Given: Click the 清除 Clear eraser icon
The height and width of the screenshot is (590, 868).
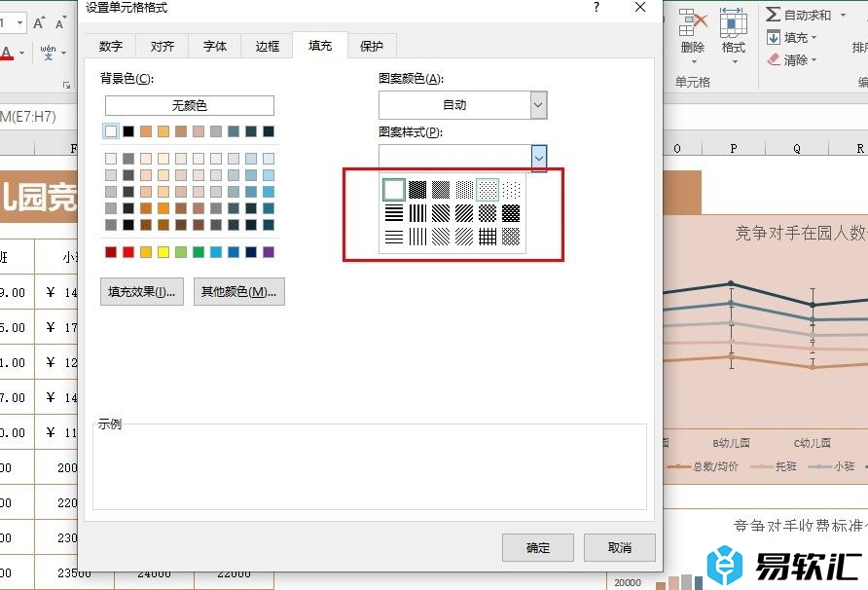Looking at the screenshot, I should tap(774, 59).
